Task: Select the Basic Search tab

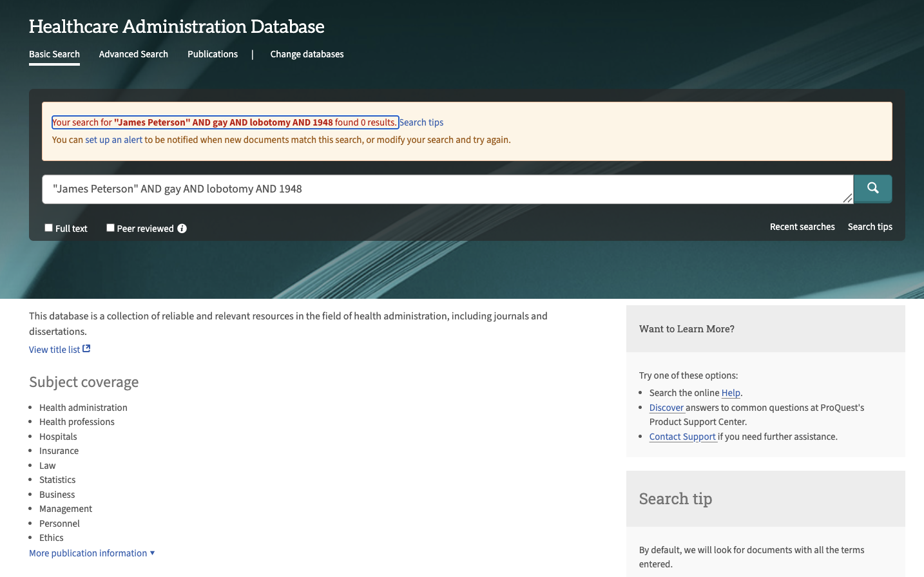Action: (x=54, y=54)
